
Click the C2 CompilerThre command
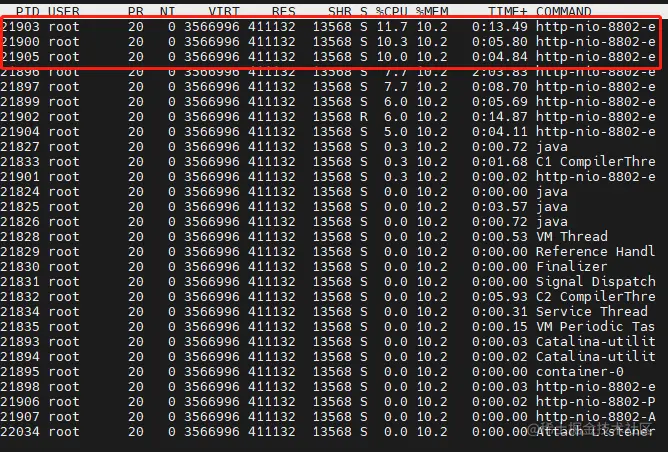pos(596,297)
